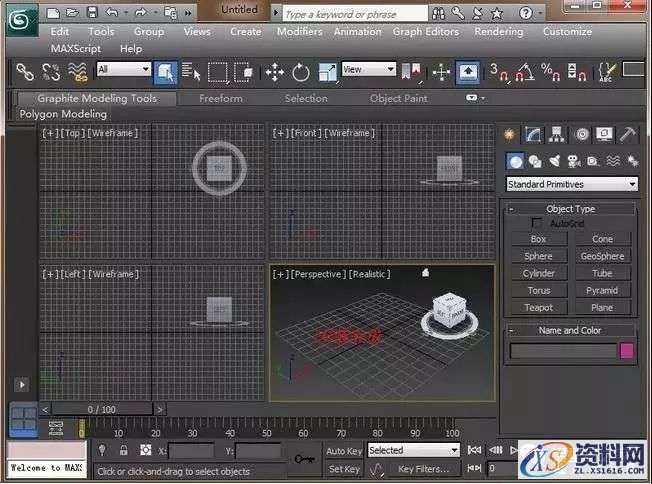Toggle the Angle Snap button
The image size is (652, 484).
point(525,72)
